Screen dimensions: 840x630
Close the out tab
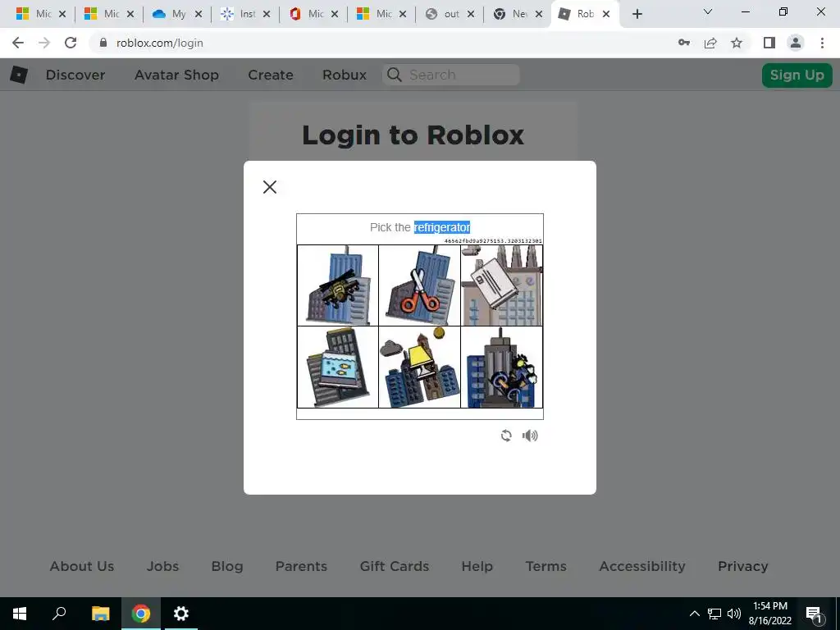point(471,14)
